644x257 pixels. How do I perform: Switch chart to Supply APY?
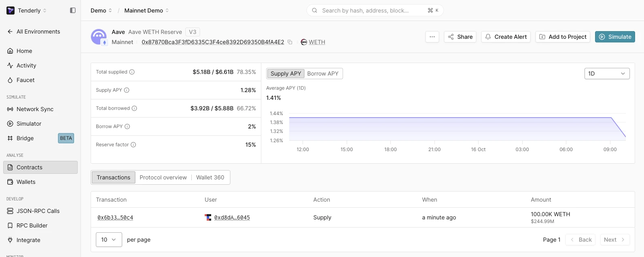pyautogui.click(x=286, y=74)
